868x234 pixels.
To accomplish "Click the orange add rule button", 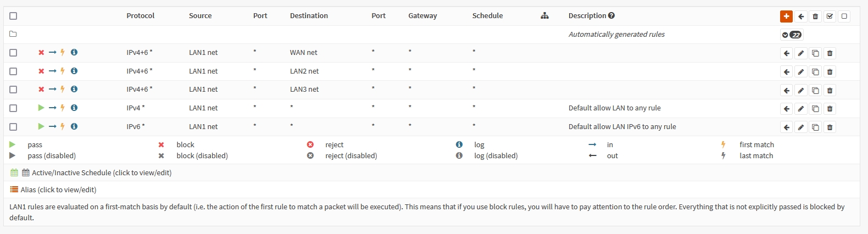I will coord(786,16).
